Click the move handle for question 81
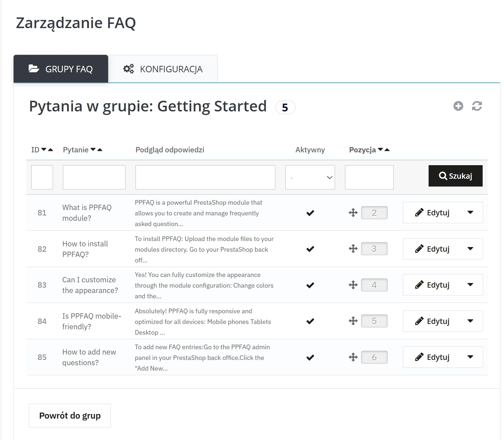 click(x=353, y=213)
